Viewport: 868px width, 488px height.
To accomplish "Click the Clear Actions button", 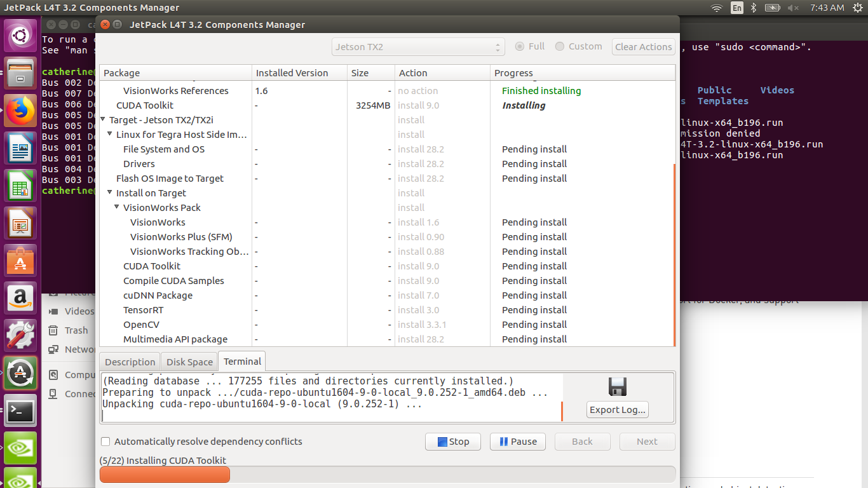I will pyautogui.click(x=643, y=47).
